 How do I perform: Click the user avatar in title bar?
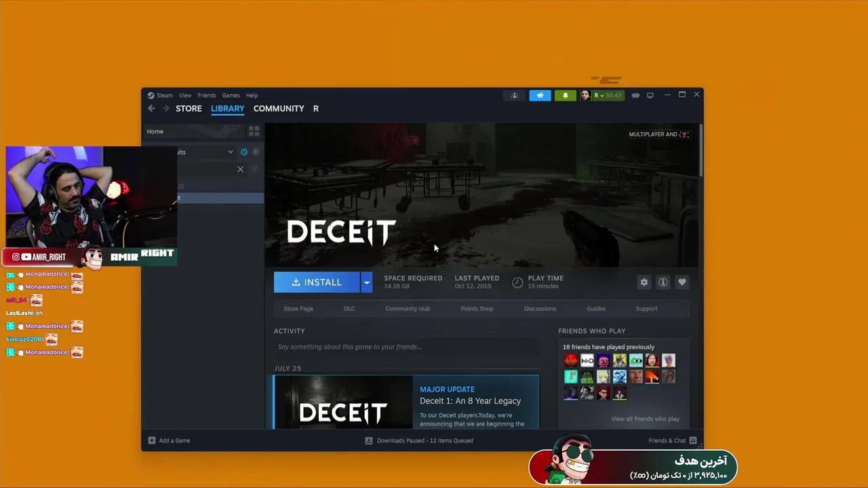(x=585, y=96)
